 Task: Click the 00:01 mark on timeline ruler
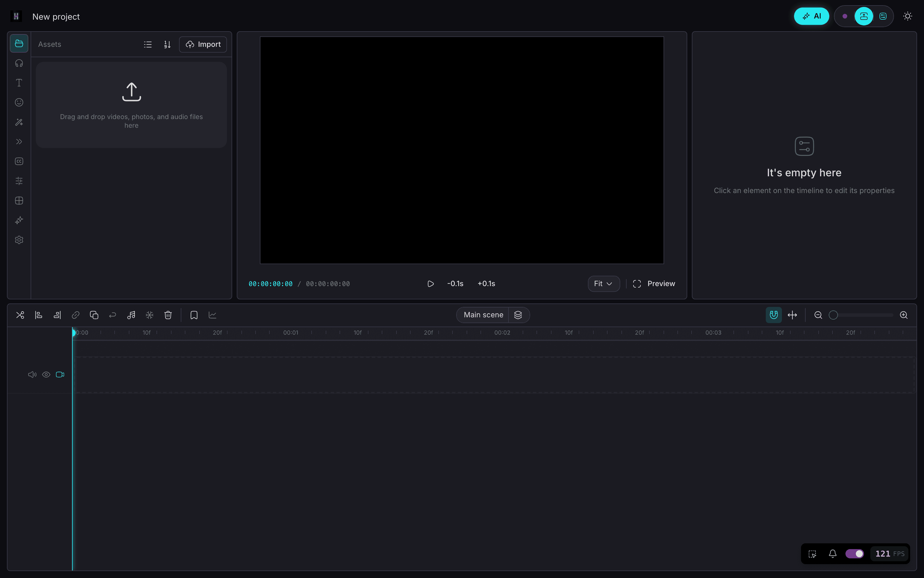[290, 333]
